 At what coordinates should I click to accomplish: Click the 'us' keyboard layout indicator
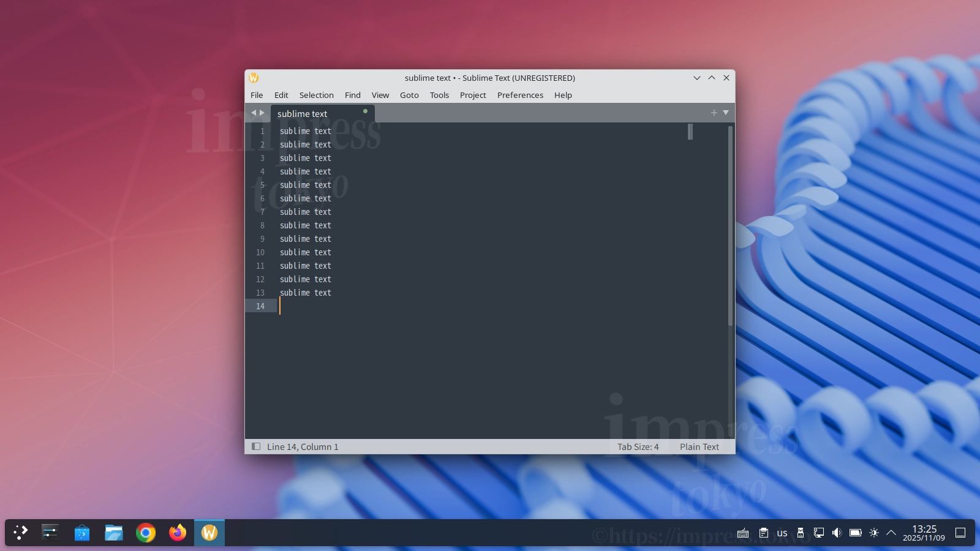pyautogui.click(x=782, y=533)
